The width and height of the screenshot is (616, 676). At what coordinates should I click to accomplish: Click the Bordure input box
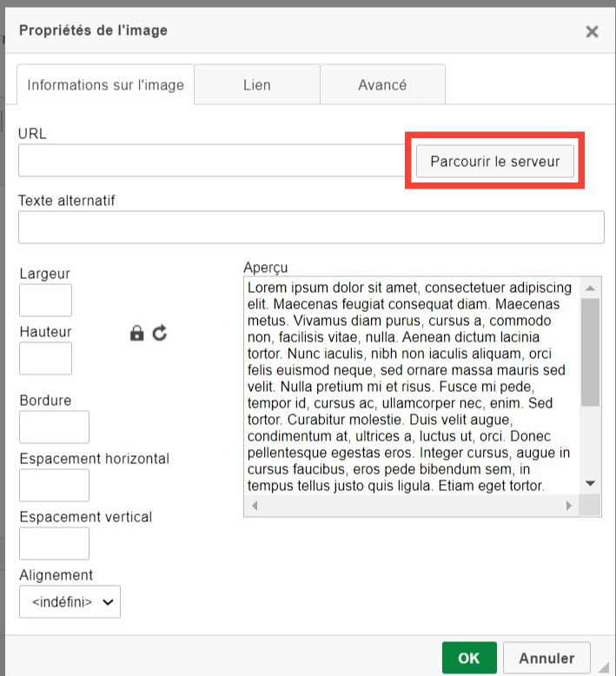pos(55,427)
